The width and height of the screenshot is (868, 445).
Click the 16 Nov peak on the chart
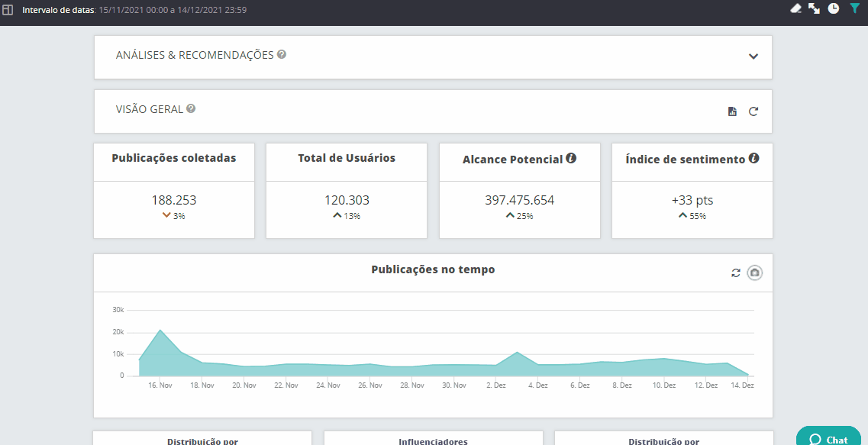tap(160, 331)
